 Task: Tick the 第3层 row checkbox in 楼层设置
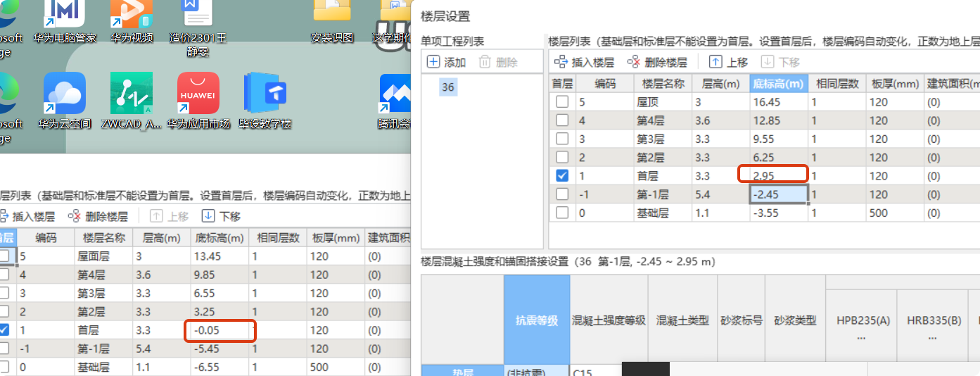[x=562, y=139]
